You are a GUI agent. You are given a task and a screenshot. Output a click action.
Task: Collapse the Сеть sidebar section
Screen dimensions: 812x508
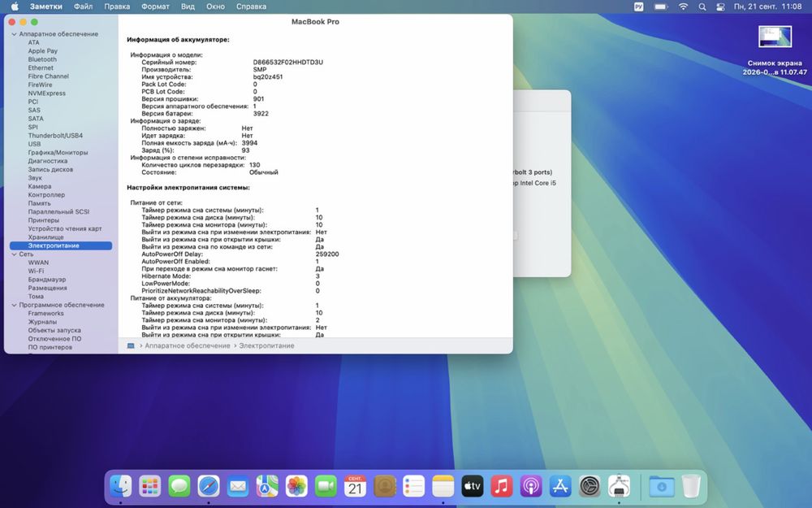coord(14,254)
